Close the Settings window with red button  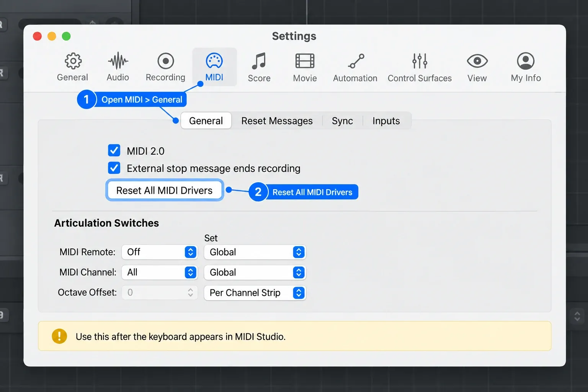pyautogui.click(x=38, y=36)
